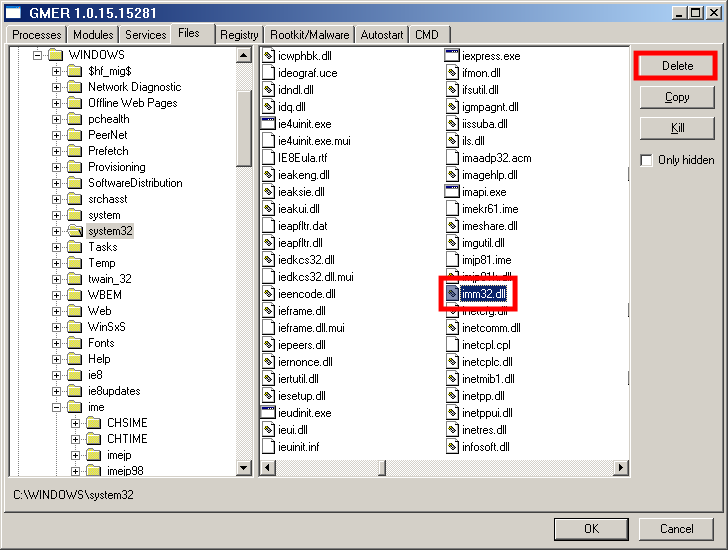Collapse the ime folder node
The image size is (728, 550).
point(57,407)
